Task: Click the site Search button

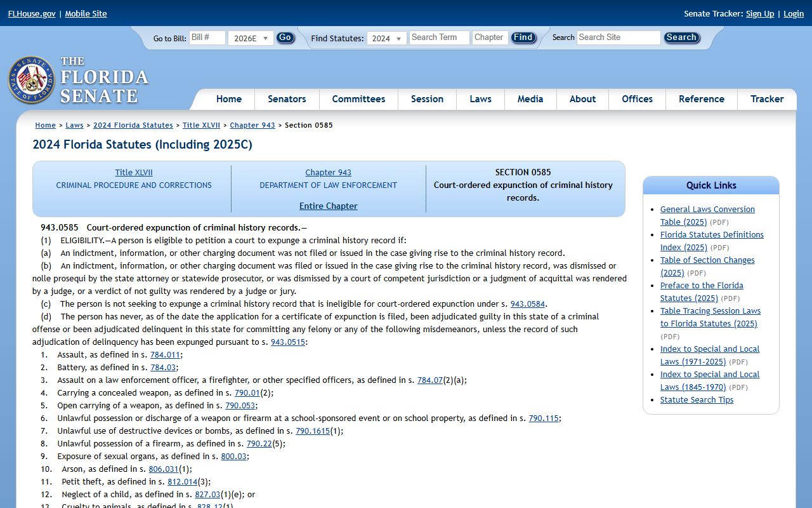Action: tap(681, 37)
